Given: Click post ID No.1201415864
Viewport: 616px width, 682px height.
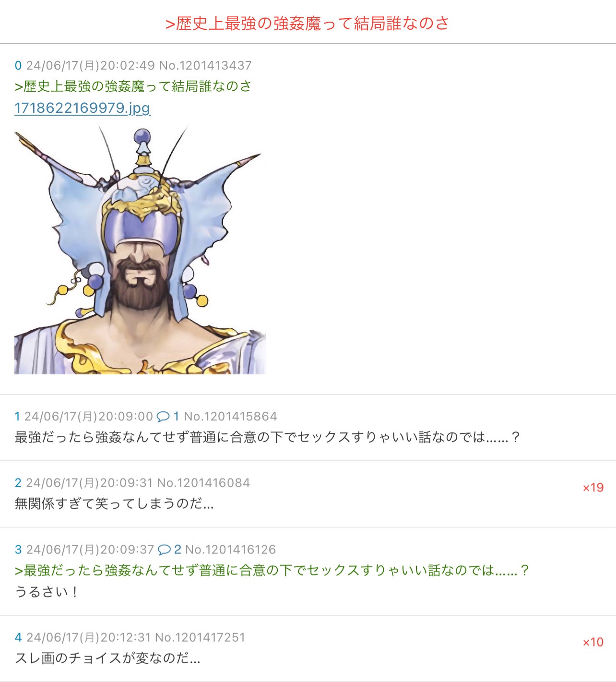Looking at the screenshot, I should tap(230, 416).
